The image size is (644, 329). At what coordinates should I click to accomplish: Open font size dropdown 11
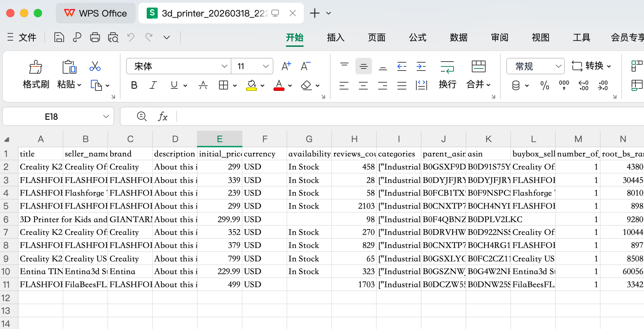tap(266, 66)
